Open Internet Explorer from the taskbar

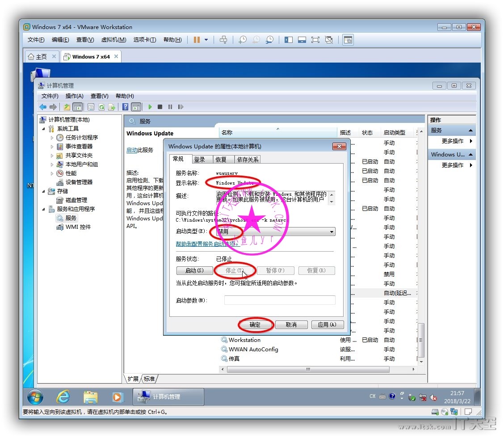point(63,396)
